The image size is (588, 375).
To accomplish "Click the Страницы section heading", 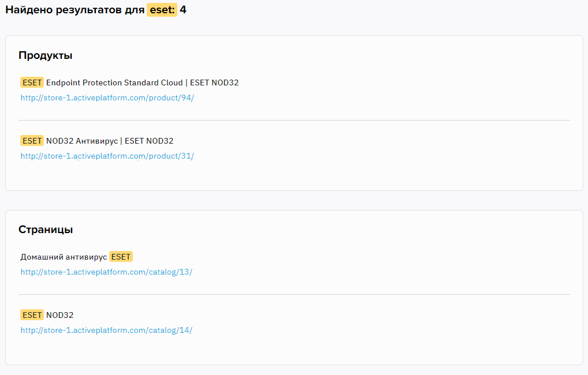I will click(46, 230).
